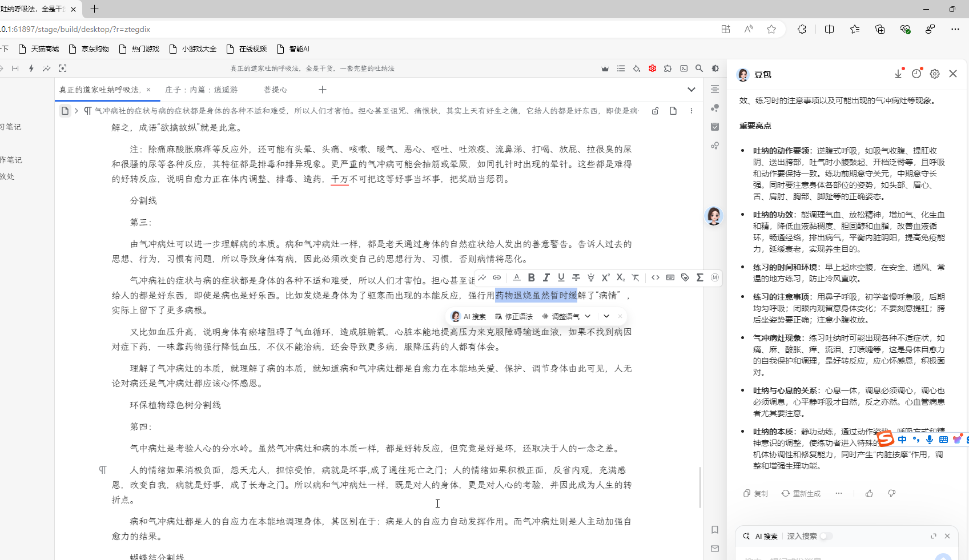This screenshot has height=560, width=969.
Task: Open the 菩提心 document tab
Action: click(x=275, y=90)
